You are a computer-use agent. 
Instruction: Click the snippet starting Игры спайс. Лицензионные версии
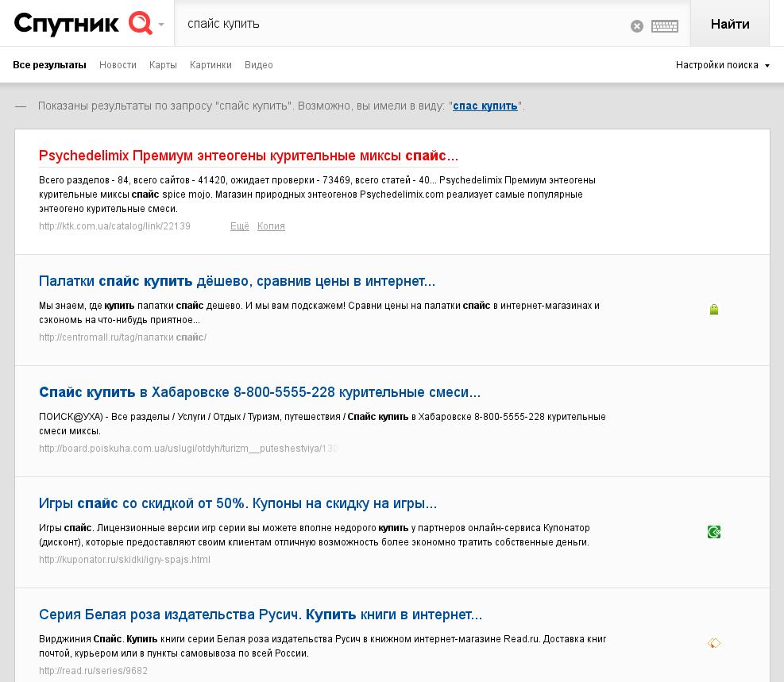point(315,535)
